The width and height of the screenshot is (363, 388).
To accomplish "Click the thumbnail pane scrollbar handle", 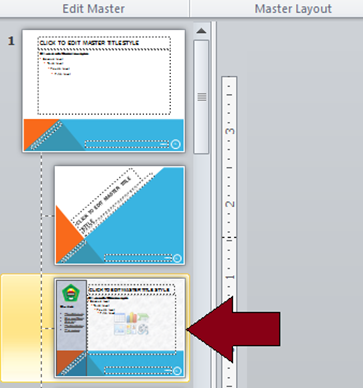I will click(201, 97).
